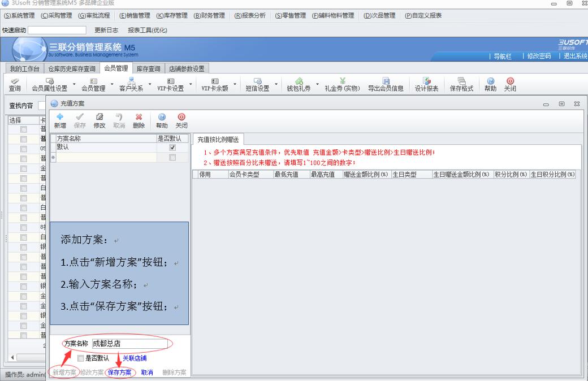Click the 查询 search icon in main toolbar
This screenshot has height=381, width=588.
pyautogui.click(x=15, y=85)
